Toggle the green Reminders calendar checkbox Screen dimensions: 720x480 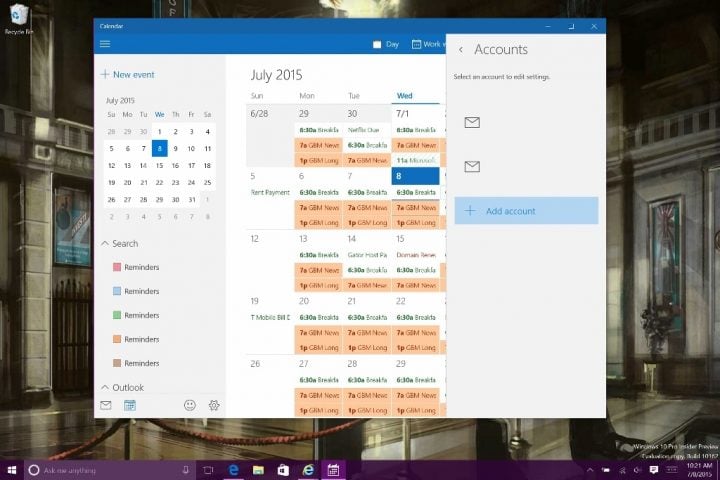click(x=117, y=315)
